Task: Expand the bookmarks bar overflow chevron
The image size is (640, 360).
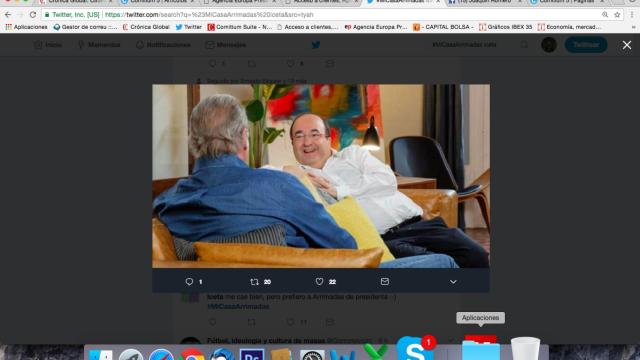Action: [634, 27]
